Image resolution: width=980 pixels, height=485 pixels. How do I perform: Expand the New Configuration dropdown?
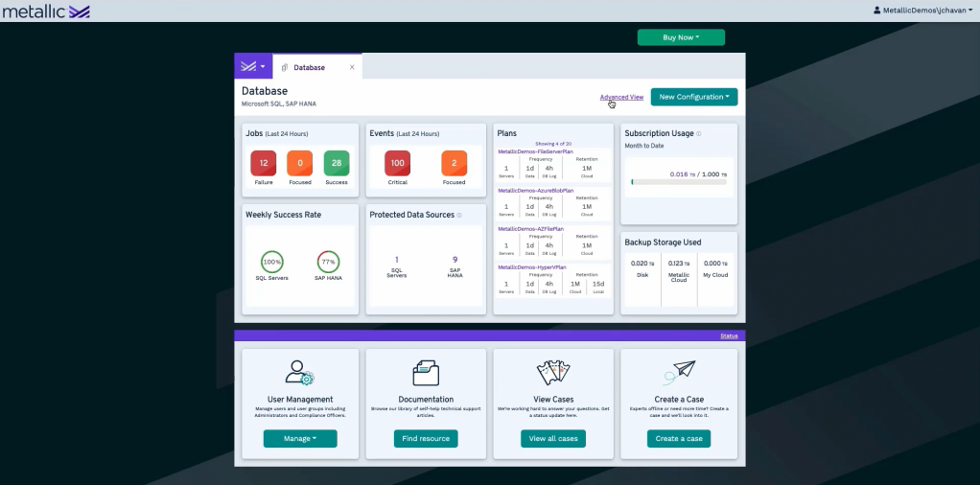point(693,97)
